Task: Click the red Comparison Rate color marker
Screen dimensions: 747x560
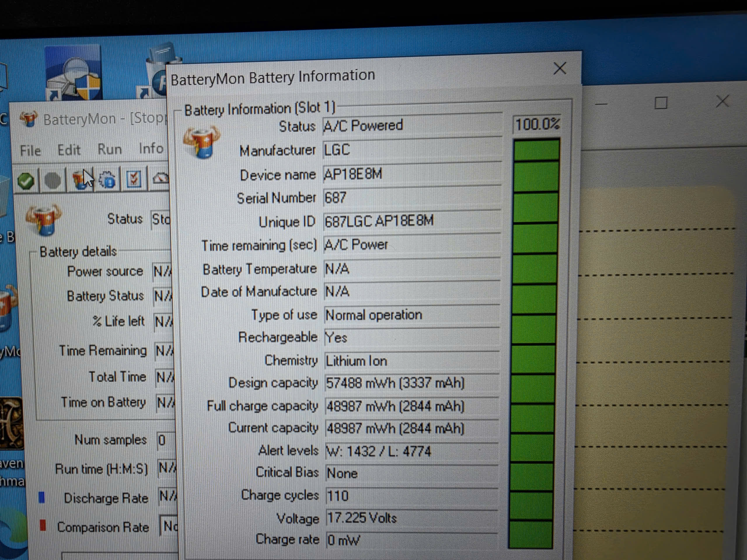Action: point(43,525)
